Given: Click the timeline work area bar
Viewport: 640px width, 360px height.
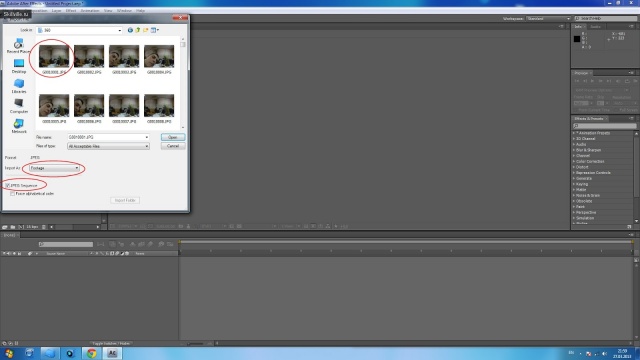Looking at the screenshot, I should point(406,242).
